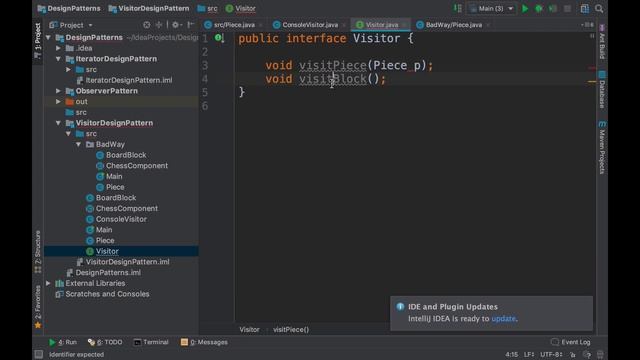The image size is (640, 360).
Task: Run the Main configuration with the green play icon
Action: pos(525,9)
